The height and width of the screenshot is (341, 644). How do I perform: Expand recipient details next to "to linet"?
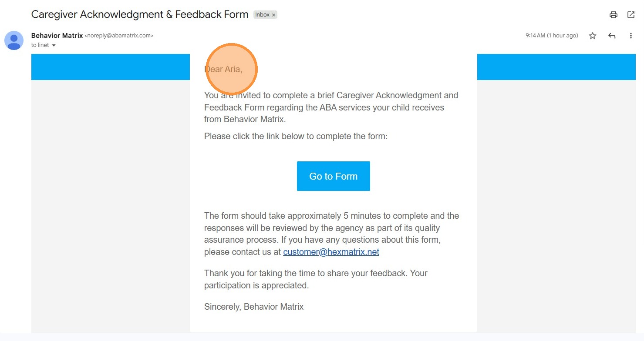(x=54, y=45)
